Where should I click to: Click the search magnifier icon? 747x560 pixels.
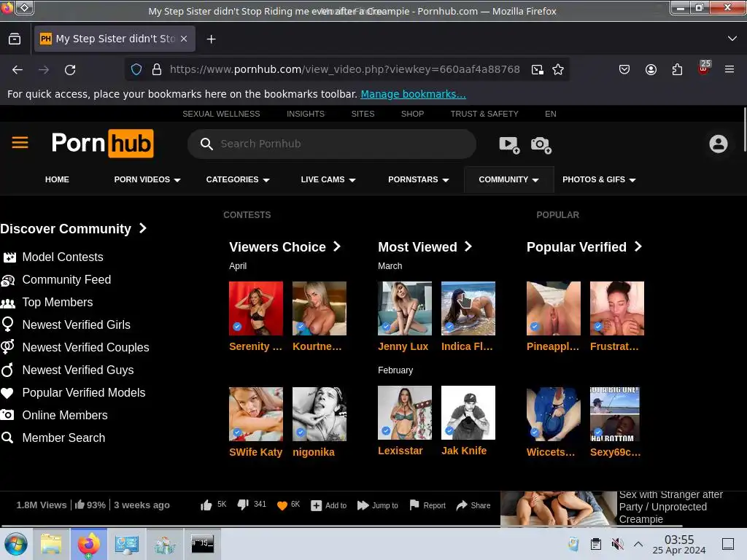pyautogui.click(x=206, y=144)
